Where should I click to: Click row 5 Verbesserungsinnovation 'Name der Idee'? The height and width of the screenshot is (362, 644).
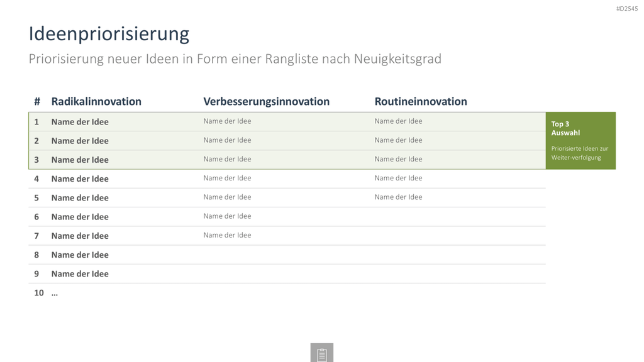click(x=227, y=197)
